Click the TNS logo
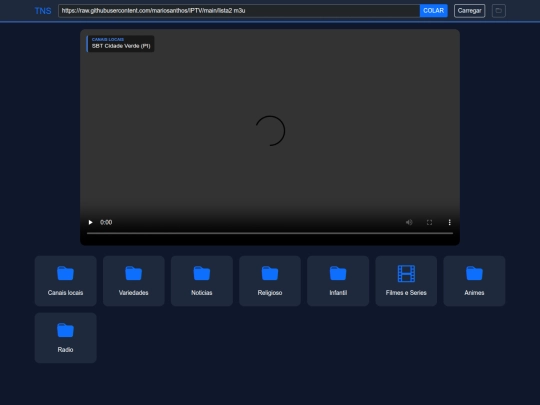 point(43,11)
